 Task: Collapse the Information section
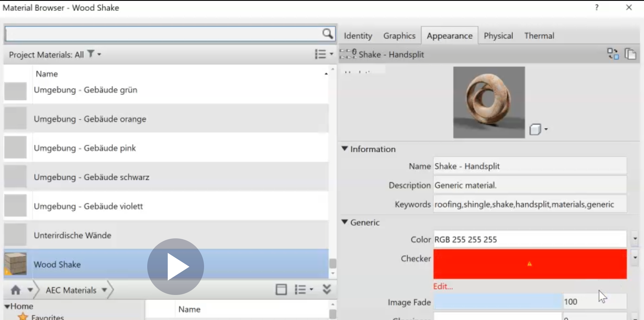coord(345,149)
